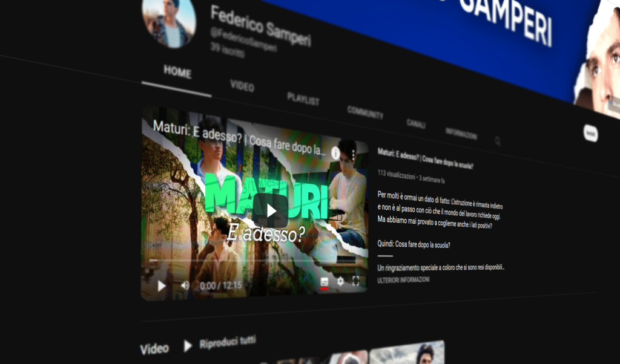Open the video title overlay in the player
Image resolution: width=620 pixels, height=364 pixels.
click(x=240, y=139)
